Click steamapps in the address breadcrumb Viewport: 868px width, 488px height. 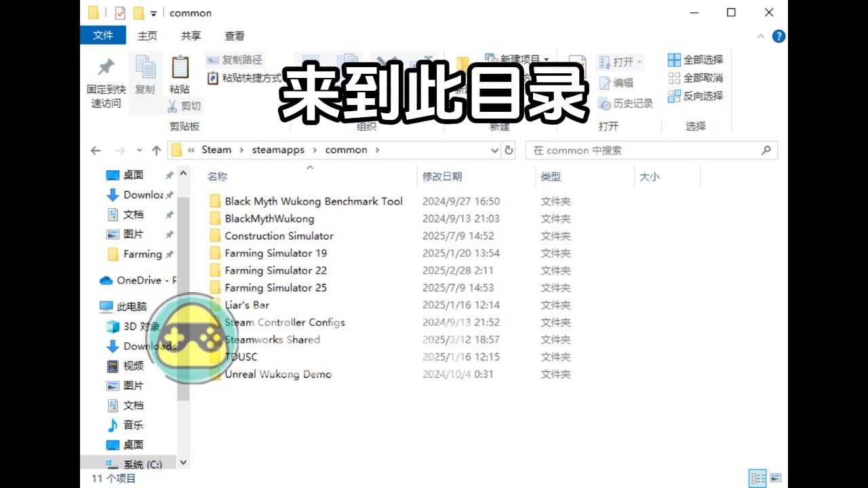coord(278,150)
